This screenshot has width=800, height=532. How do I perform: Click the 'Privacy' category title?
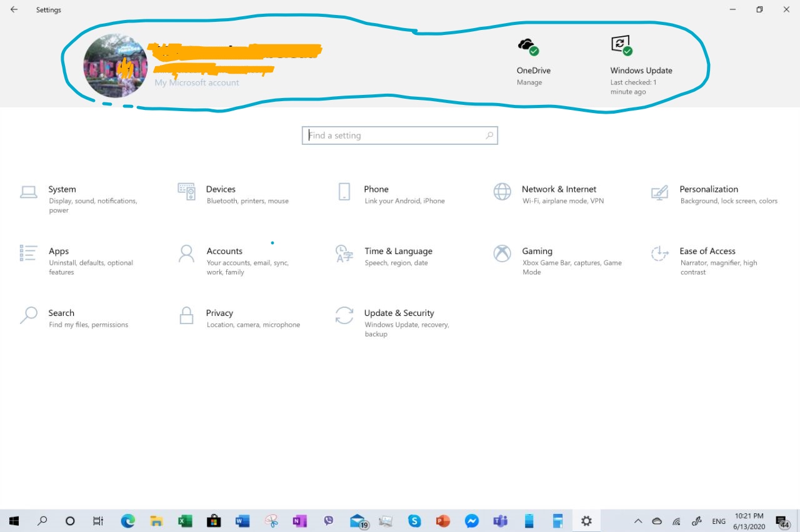point(219,313)
